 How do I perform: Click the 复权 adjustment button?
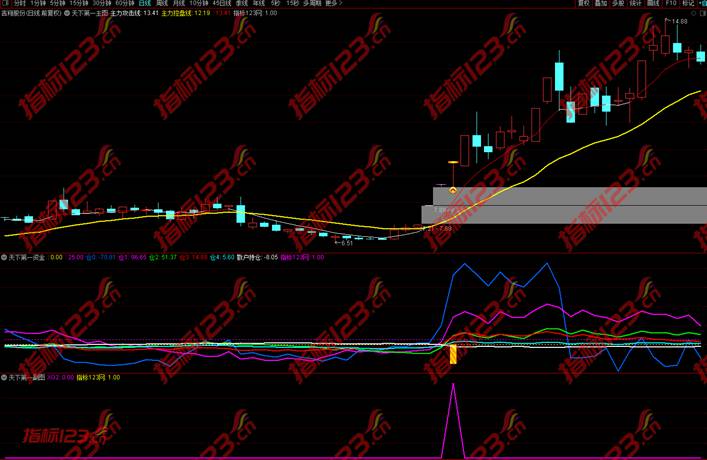point(584,4)
